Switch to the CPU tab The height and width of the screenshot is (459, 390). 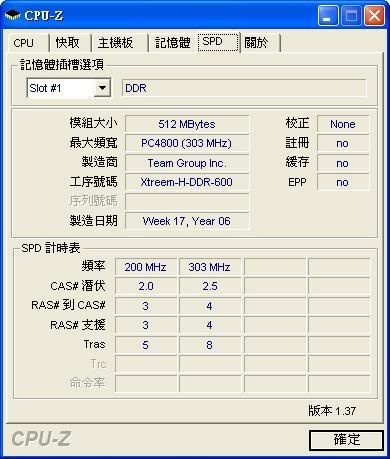coord(28,43)
